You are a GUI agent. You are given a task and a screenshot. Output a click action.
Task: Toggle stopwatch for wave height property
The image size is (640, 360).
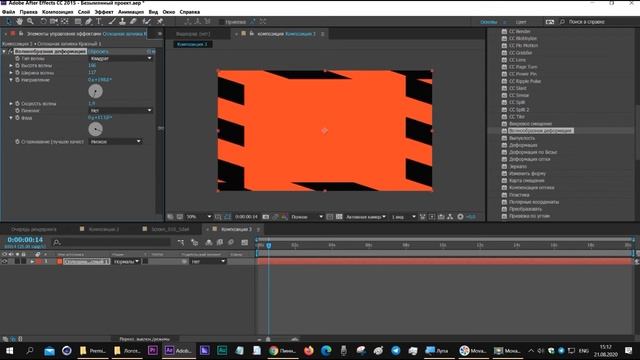point(18,65)
